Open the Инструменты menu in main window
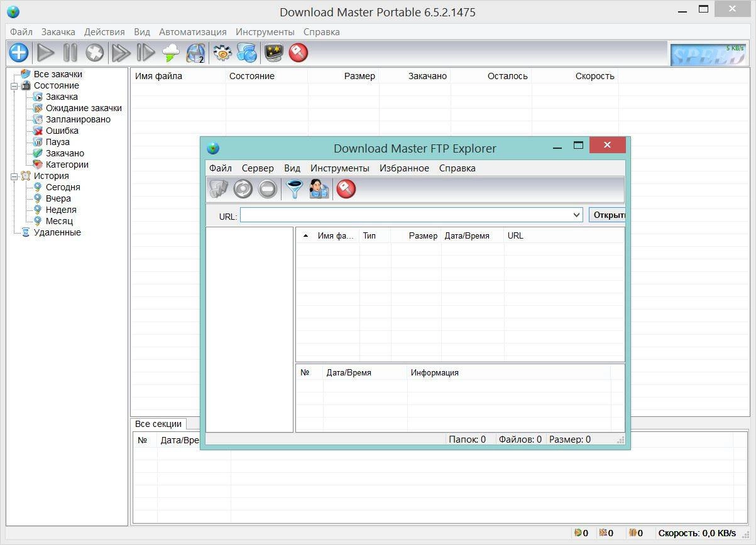The height and width of the screenshot is (545, 756). point(265,31)
